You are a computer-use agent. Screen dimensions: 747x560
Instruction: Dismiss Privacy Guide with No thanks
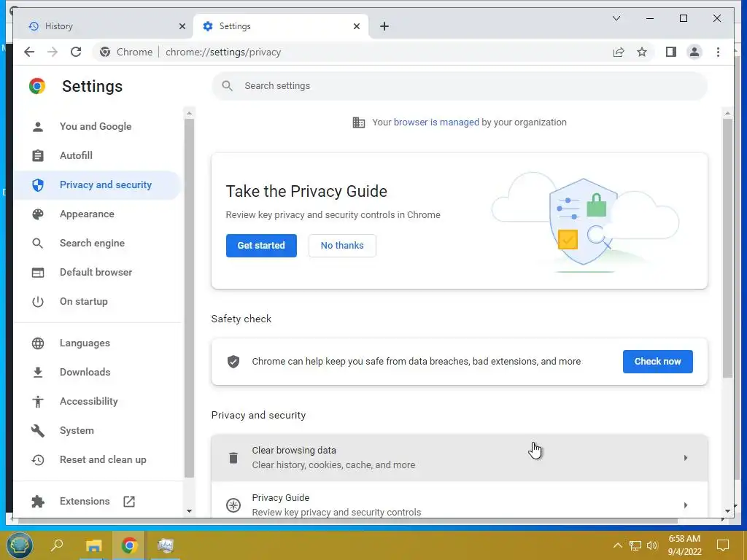342,245
